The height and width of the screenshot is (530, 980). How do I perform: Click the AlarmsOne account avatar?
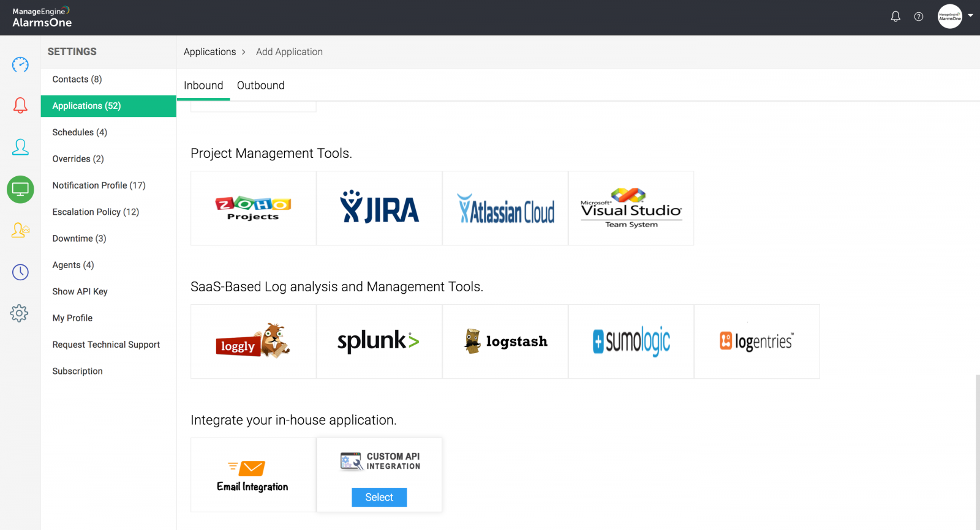click(x=950, y=17)
